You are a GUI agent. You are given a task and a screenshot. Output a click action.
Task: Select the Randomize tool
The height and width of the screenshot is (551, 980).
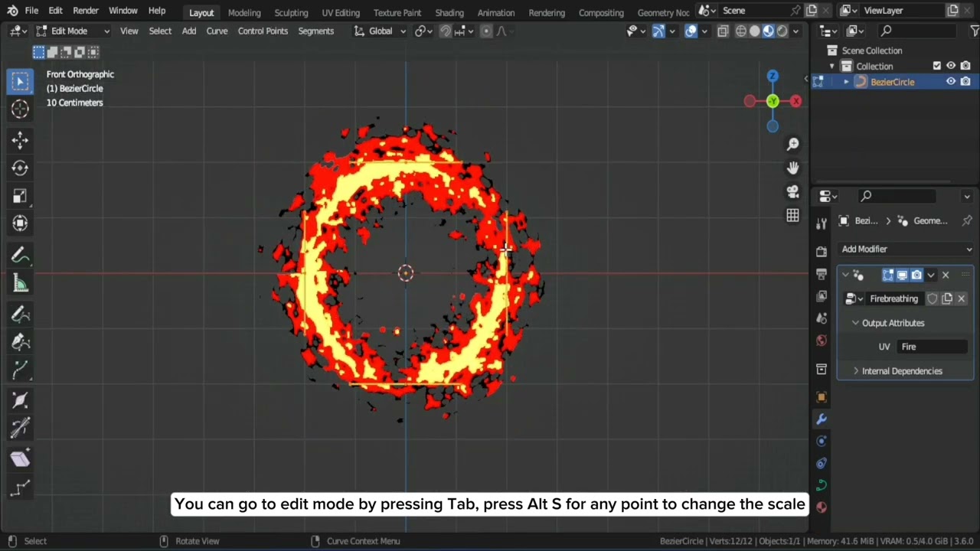click(x=20, y=488)
